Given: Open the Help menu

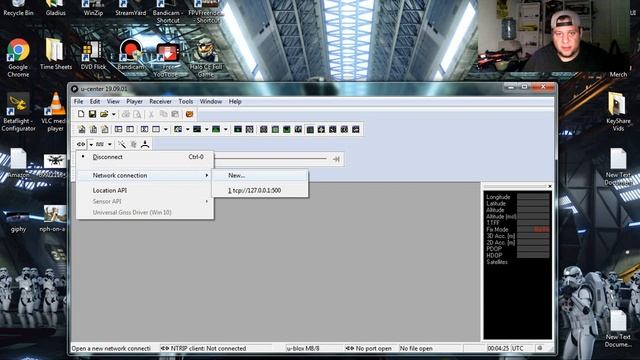Looking at the screenshot, I should point(235,102).
